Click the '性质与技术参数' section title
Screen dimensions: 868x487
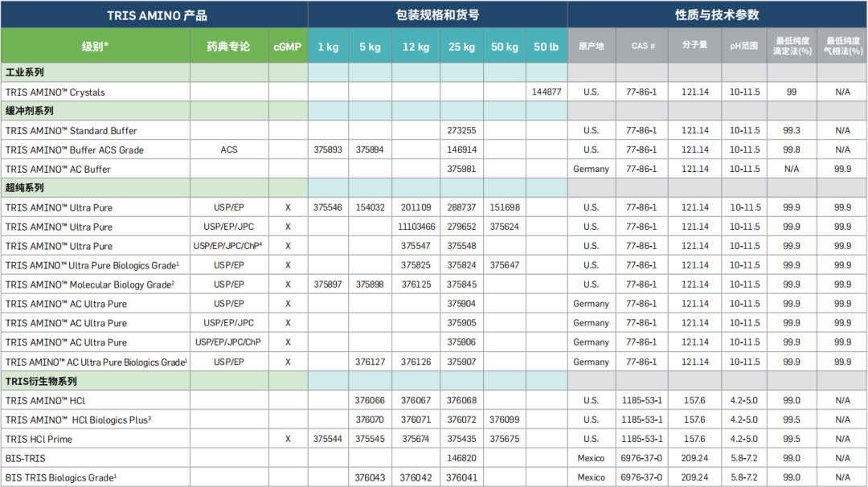[x=717, y=15]
